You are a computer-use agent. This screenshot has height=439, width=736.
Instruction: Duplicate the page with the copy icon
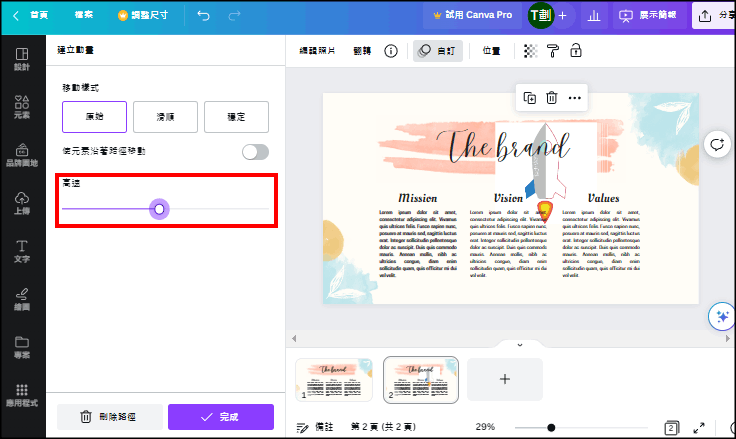click(x=529, y=98)
